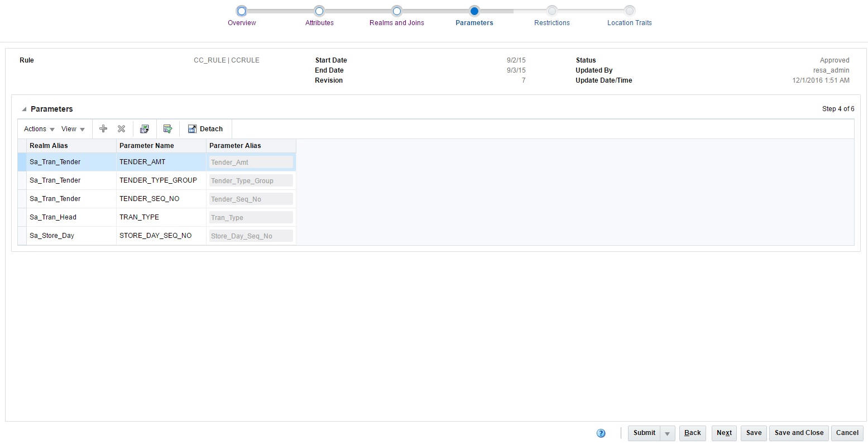Open the Help tooltip icon
Image resolution: width=868 pixels, height=444 pixels.
pos(601,433)
